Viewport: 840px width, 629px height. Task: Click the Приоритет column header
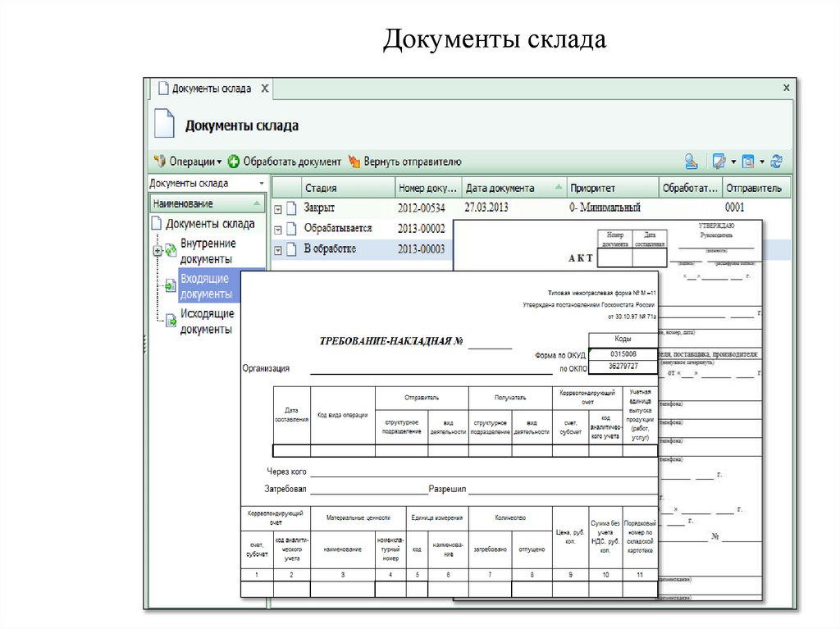coord(611,188)
